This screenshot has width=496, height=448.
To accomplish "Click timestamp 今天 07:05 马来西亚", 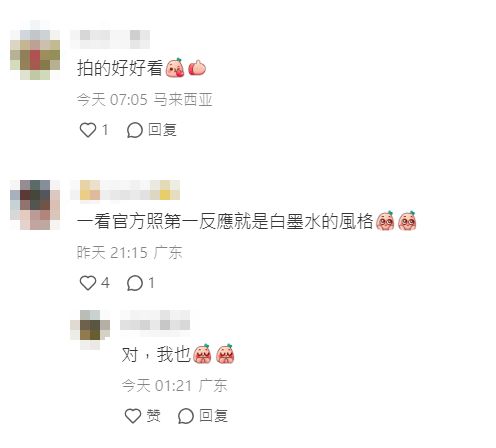I will coord(144,99).
